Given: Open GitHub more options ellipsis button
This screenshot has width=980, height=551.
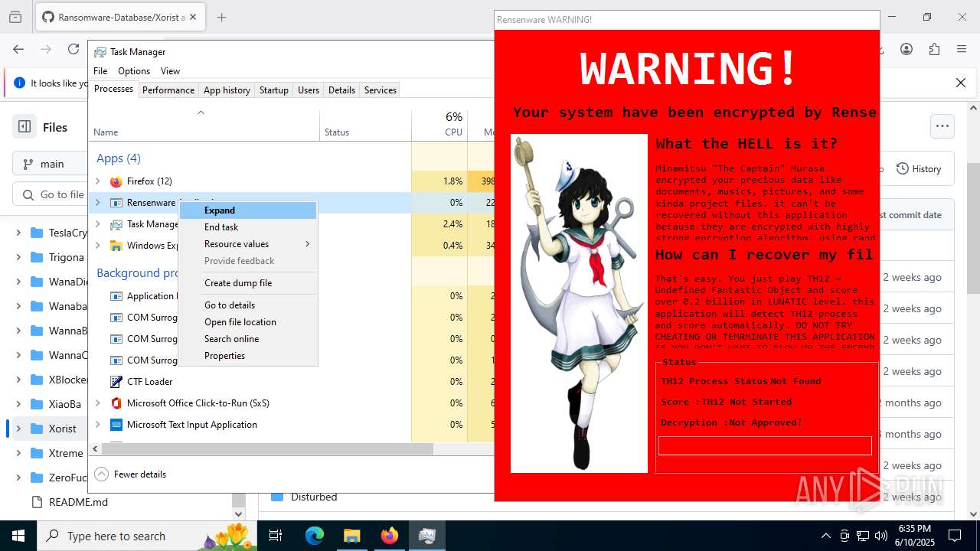Looking at the screenshot, I should 942,126.
